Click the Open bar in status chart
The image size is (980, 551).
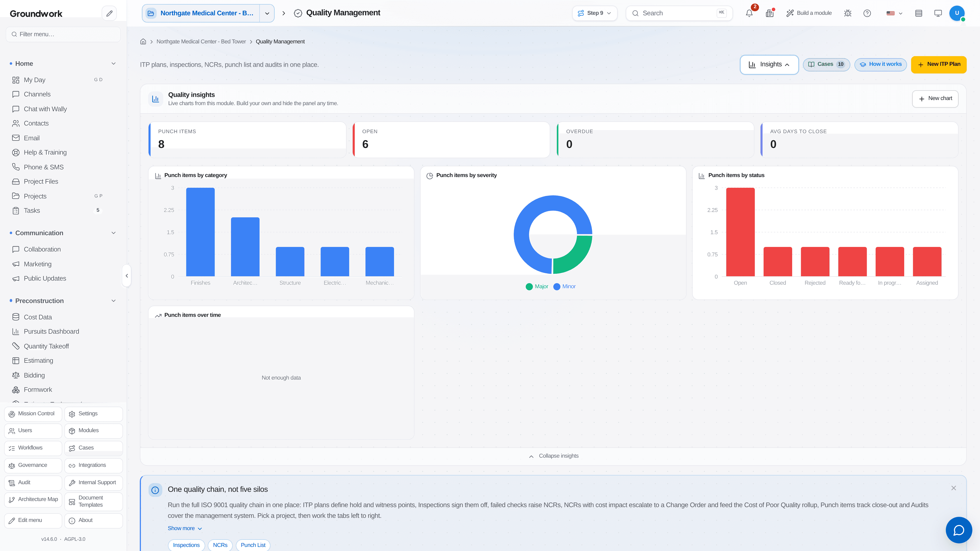pos(740,232)
